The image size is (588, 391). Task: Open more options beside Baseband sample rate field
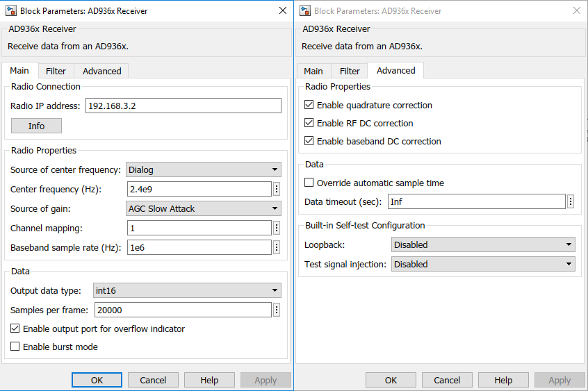click(x=277, y=247)
